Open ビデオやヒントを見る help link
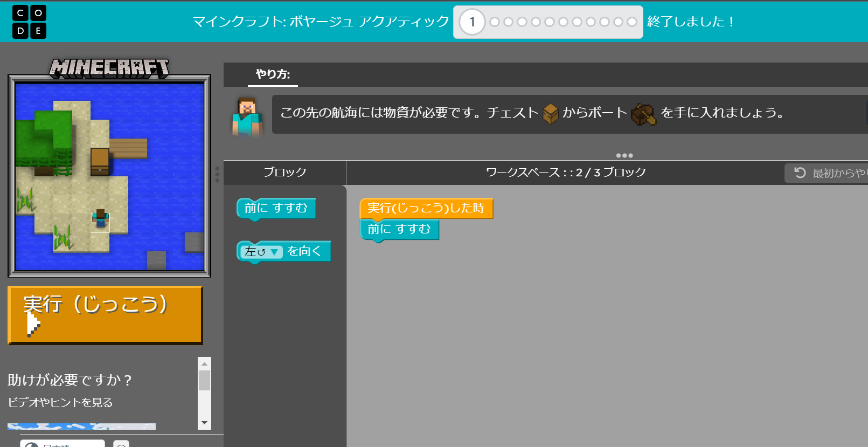Screen dimensions: 868x447 click(x=60, y=402)
